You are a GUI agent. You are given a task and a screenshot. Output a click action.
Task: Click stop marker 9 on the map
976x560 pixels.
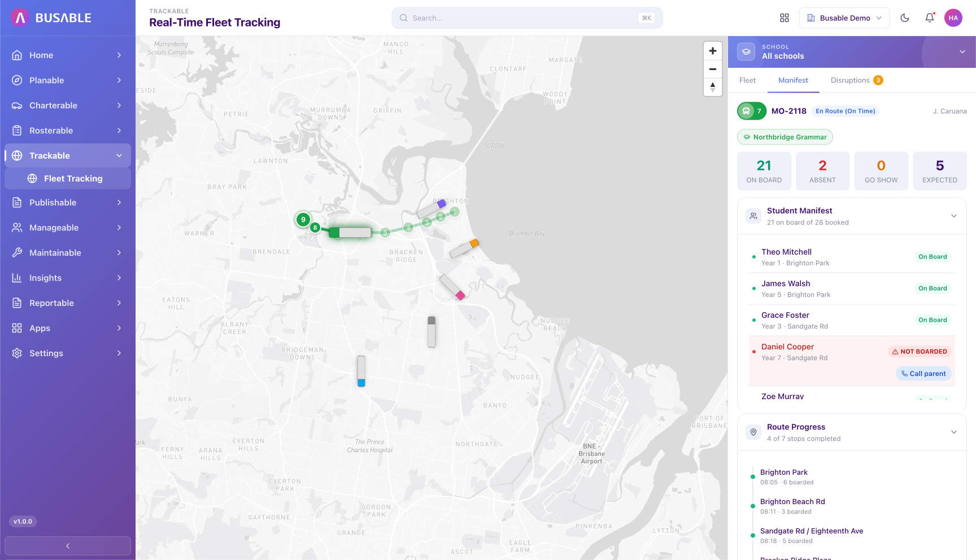(303, 220)
